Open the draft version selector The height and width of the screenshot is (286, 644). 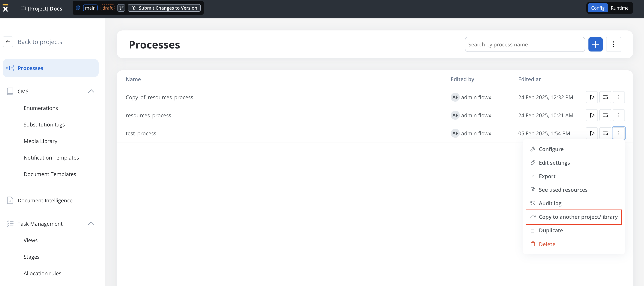coord(108,8)
